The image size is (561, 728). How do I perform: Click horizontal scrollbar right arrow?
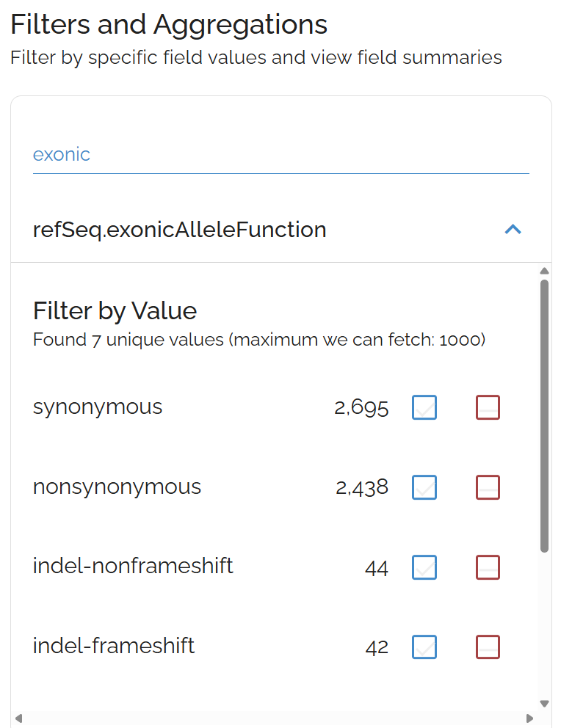529,718
